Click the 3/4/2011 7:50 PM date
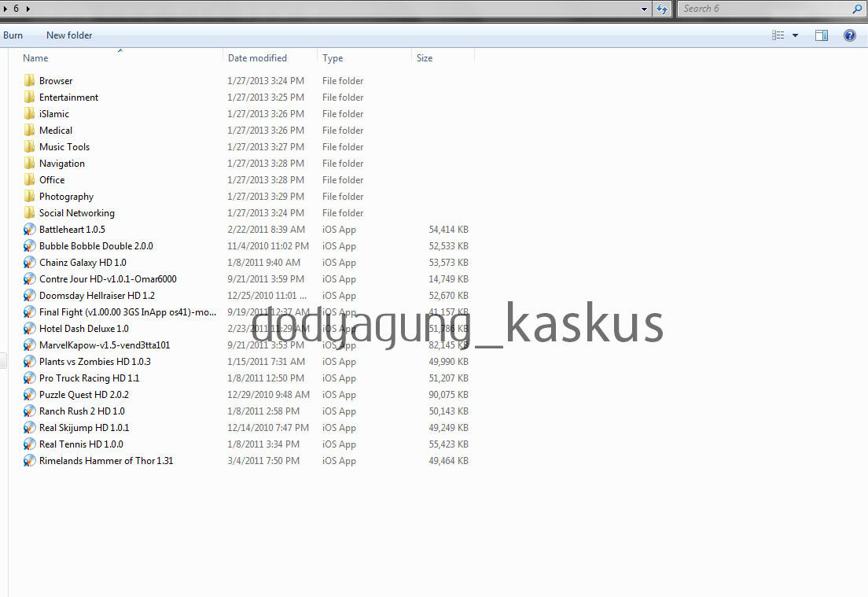 point(263,461)
